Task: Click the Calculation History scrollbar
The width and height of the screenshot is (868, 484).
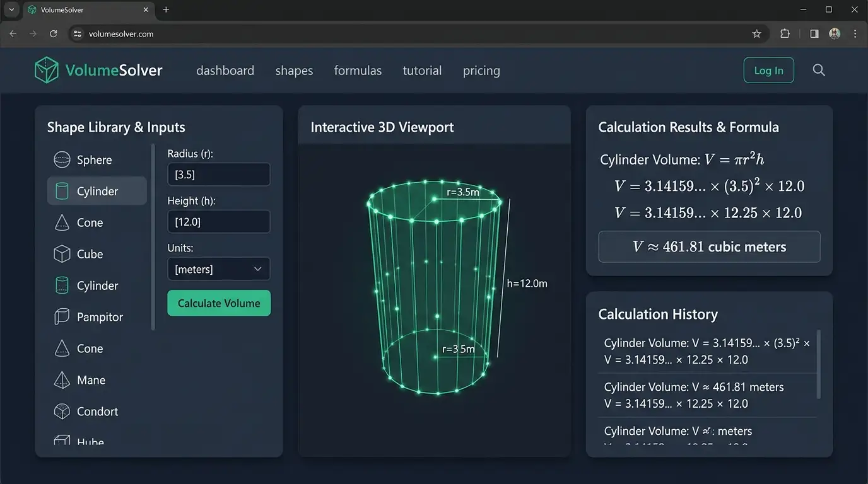Action: tap(819, 364)
